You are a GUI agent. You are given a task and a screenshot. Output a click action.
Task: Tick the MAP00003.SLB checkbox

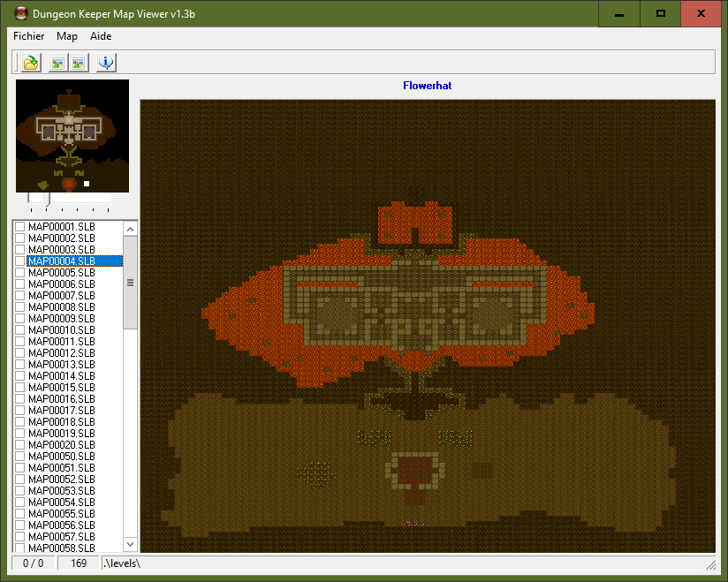(x=20, y=250)
